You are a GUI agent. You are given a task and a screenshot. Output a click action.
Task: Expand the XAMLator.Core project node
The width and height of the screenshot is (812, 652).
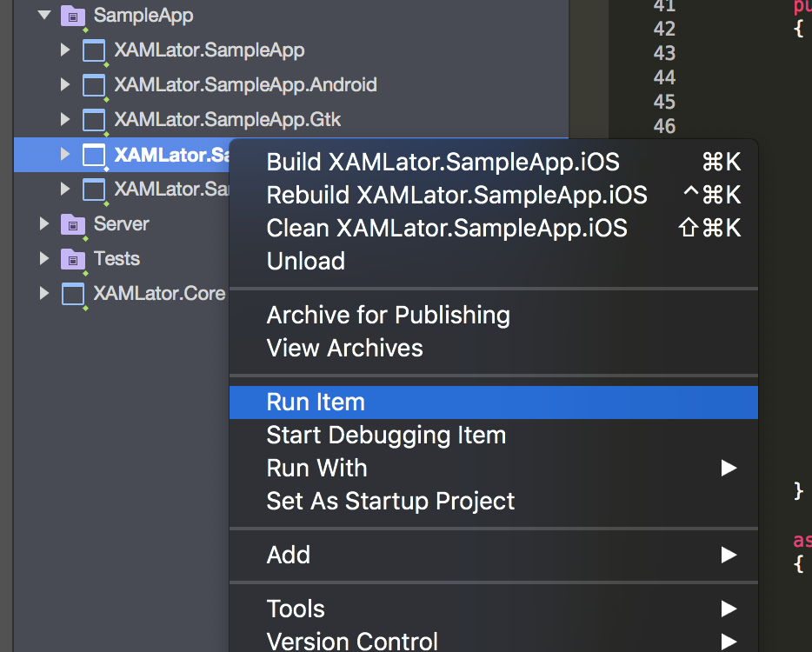coord(44,294)
